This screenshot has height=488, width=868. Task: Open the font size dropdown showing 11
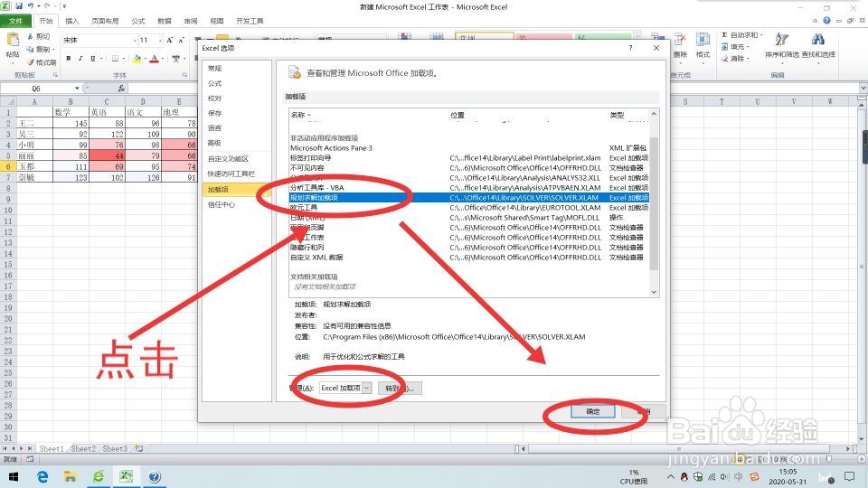(160, 40)
